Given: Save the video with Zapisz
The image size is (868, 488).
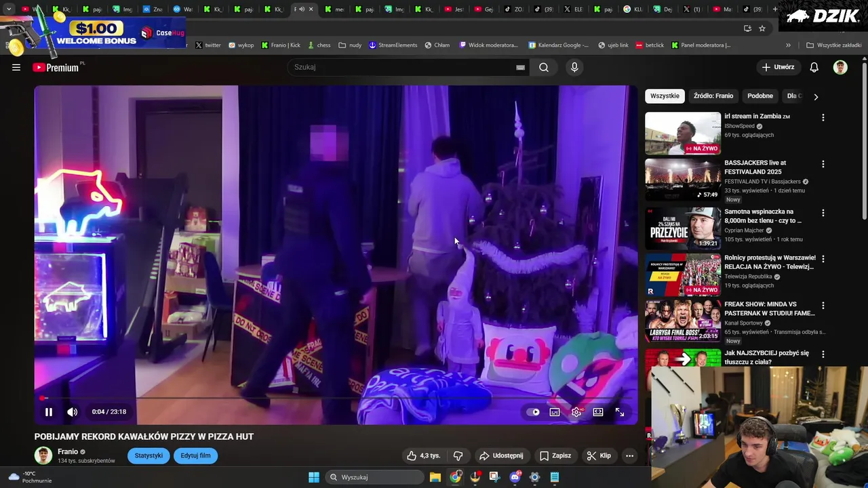Looking at the screenshot, I should tap(555, 455).
